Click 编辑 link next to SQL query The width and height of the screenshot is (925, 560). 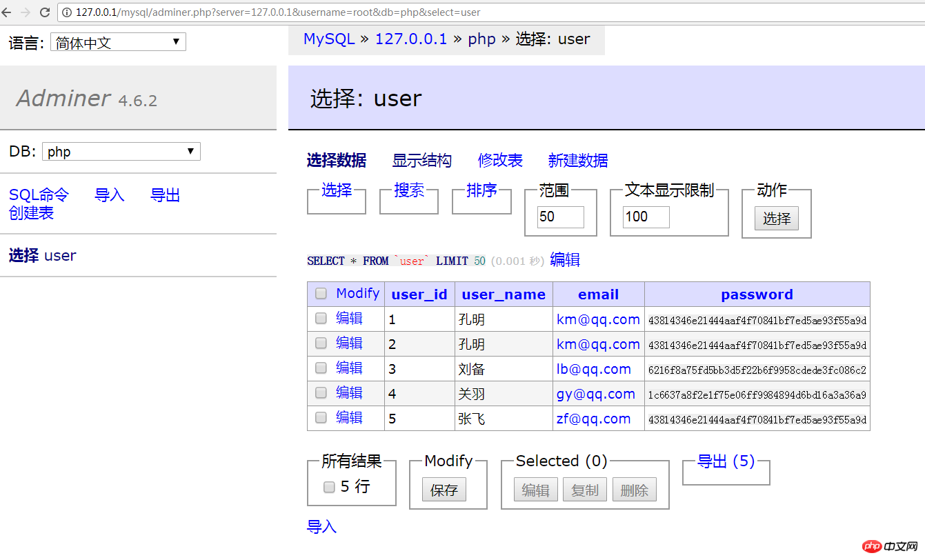click(565, 260)
